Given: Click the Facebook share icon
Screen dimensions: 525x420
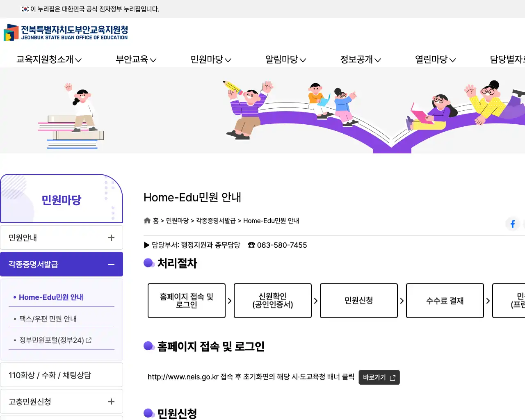Looking at the screenshot, I should [x=513, y=224].
